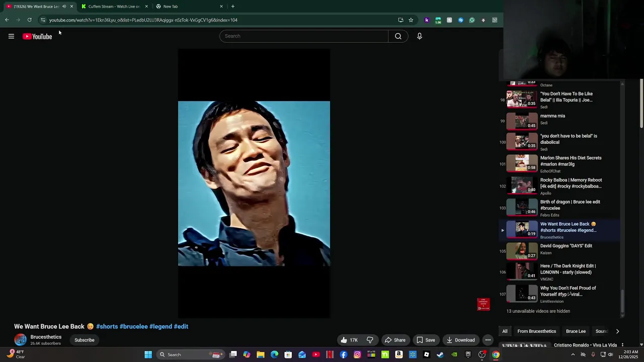This screenshot has width=644, height=362.
Task: Open Facebook from taskbar
Action: (344, 354)
